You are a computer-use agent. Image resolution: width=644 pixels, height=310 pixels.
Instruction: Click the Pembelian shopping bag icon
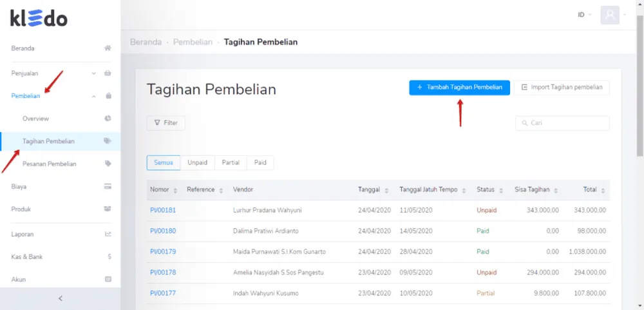coord(108,96)
